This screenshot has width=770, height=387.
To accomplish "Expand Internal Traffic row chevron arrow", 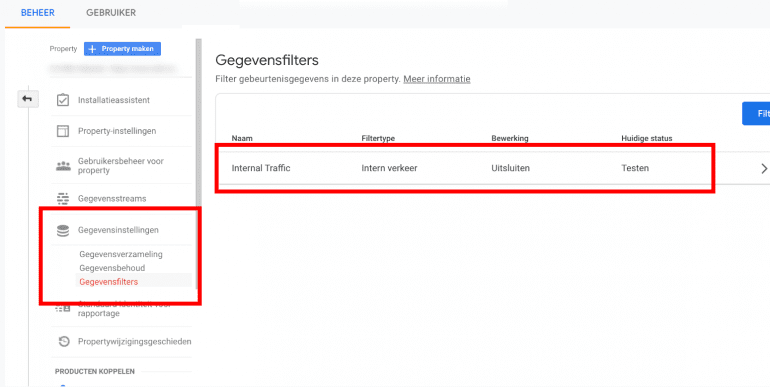I will point(764,168).
